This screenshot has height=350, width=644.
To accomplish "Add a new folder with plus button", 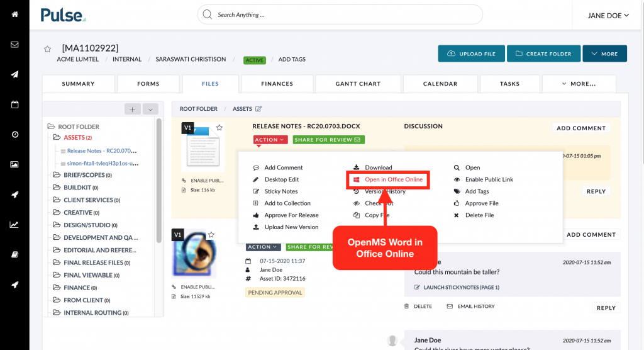I will (132, 110).
